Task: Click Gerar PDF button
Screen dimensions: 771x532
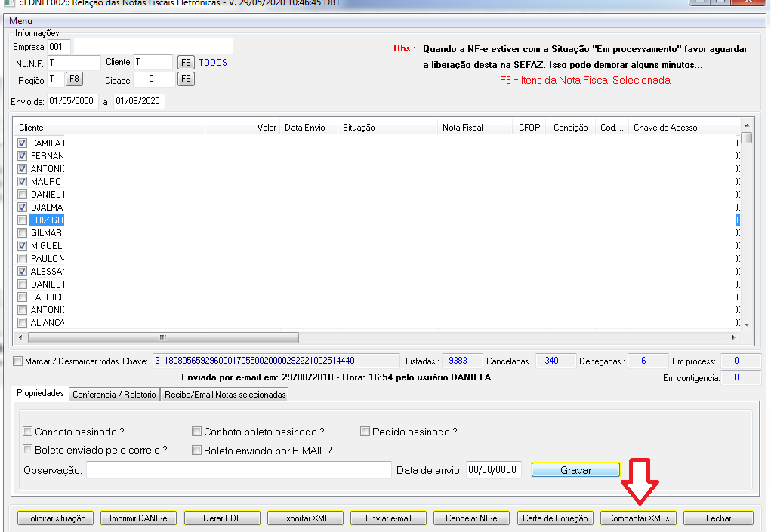Action: [222, 518]
